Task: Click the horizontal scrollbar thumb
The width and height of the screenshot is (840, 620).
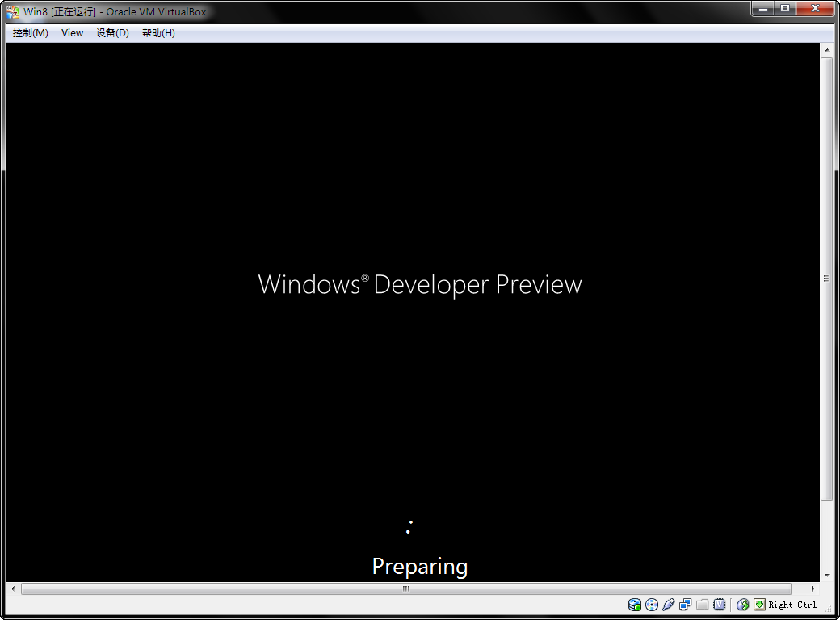Action: pyautogui.click(x=406, y=589)
